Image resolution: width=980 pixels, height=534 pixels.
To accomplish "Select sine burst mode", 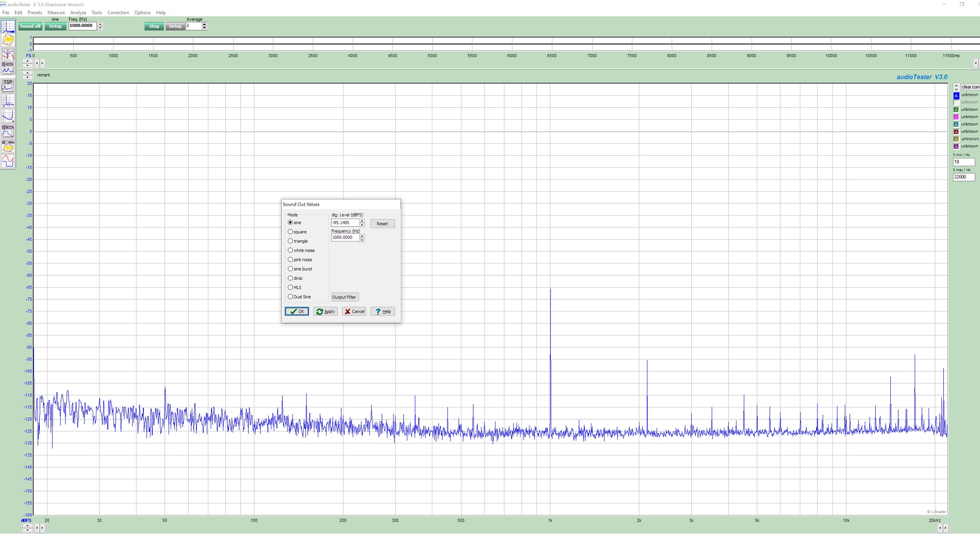I will tap(290, 269).
